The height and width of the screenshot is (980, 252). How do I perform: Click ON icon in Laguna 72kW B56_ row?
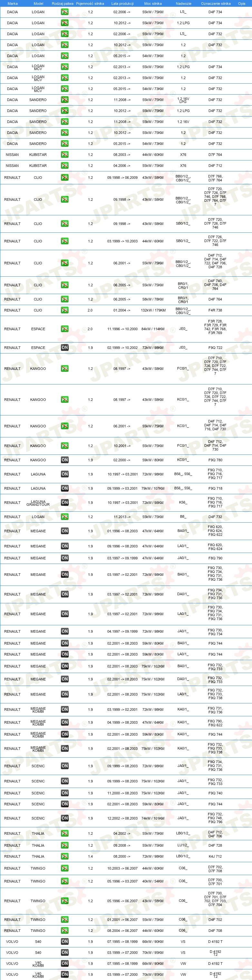click(x=64, y=474)
